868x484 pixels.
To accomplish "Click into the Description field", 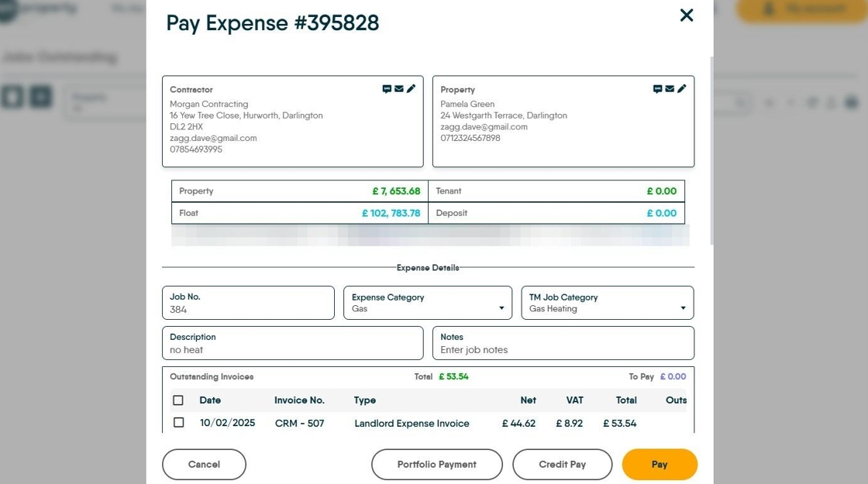I will pos(292,349).
